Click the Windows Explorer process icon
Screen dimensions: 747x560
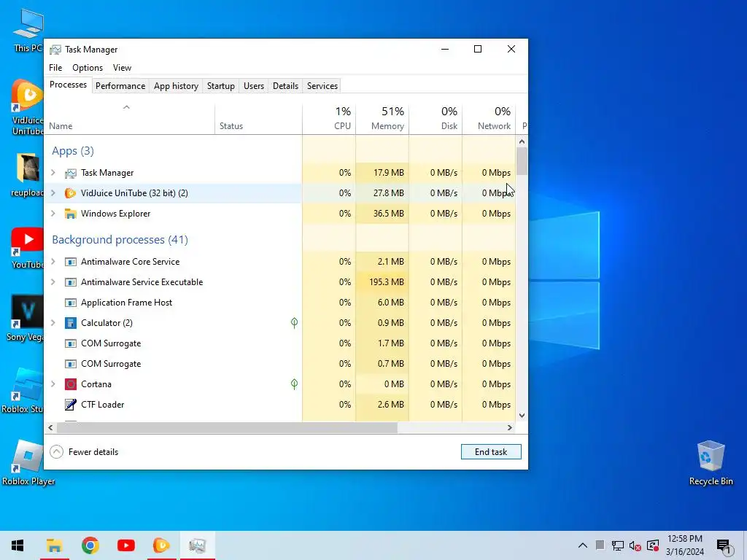(71, 214)
